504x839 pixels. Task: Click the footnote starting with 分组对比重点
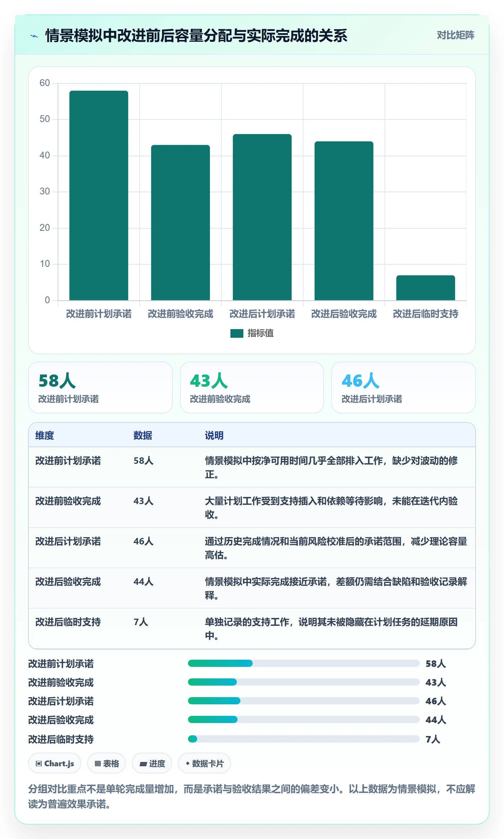point(252,797)
